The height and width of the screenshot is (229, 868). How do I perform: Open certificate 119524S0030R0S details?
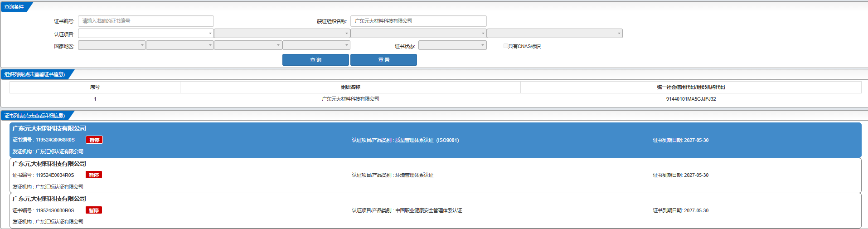click(x=435, y=210)
